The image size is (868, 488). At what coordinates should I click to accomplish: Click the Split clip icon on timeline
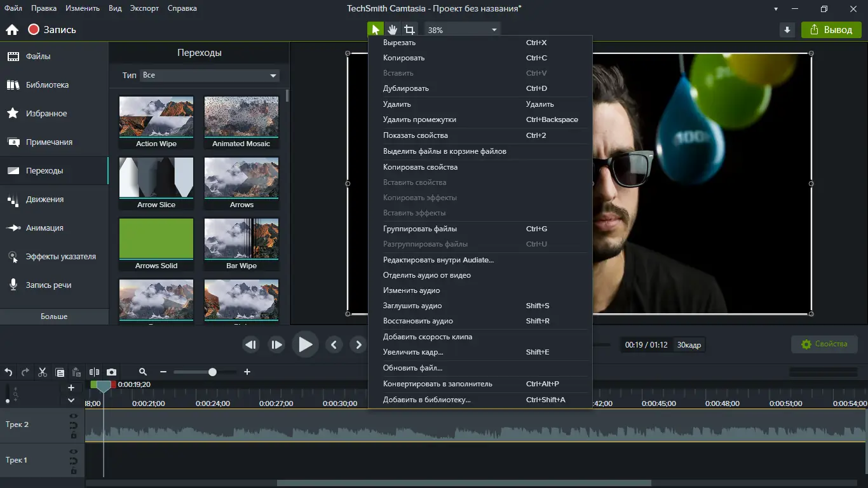pos(95,372)
